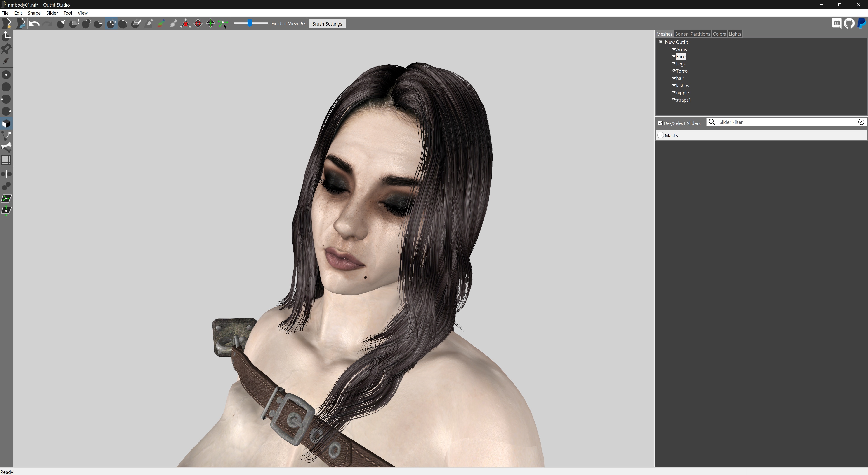Toggle visibility eye of straps1 mesh
The height and width of the screenshot is (475, 868).
pyautogui.click(x=674, y=100)
